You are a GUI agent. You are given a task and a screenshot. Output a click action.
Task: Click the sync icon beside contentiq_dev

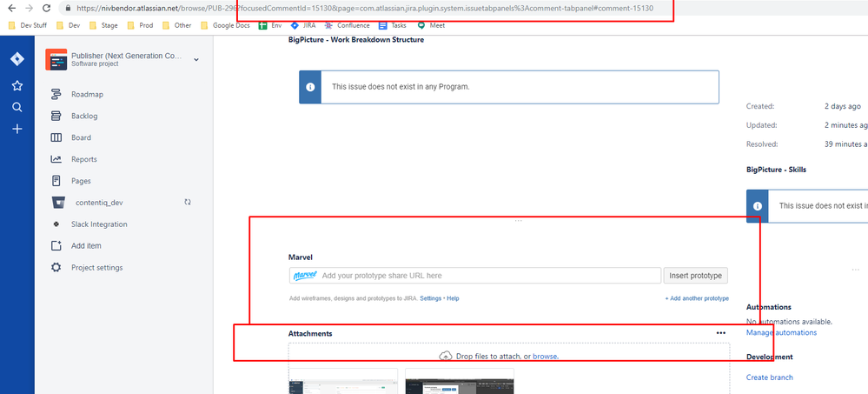pyautogui.click(x=188, y=203)
